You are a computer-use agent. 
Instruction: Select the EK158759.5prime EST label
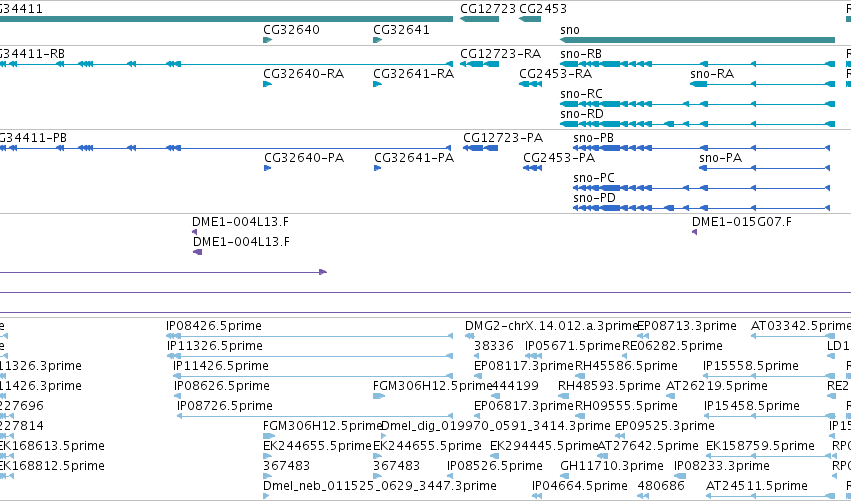point(760,446)
